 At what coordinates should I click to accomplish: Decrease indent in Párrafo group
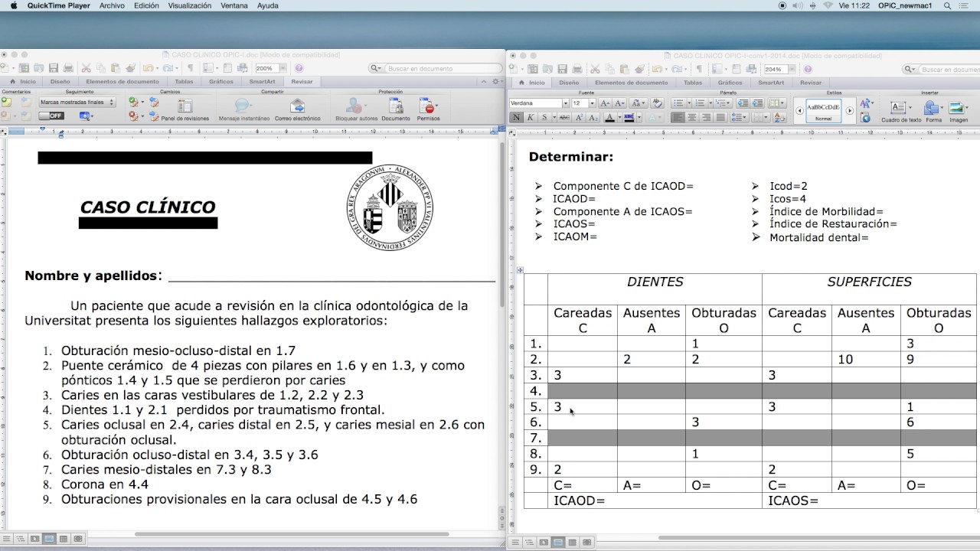tap(743, 103)
